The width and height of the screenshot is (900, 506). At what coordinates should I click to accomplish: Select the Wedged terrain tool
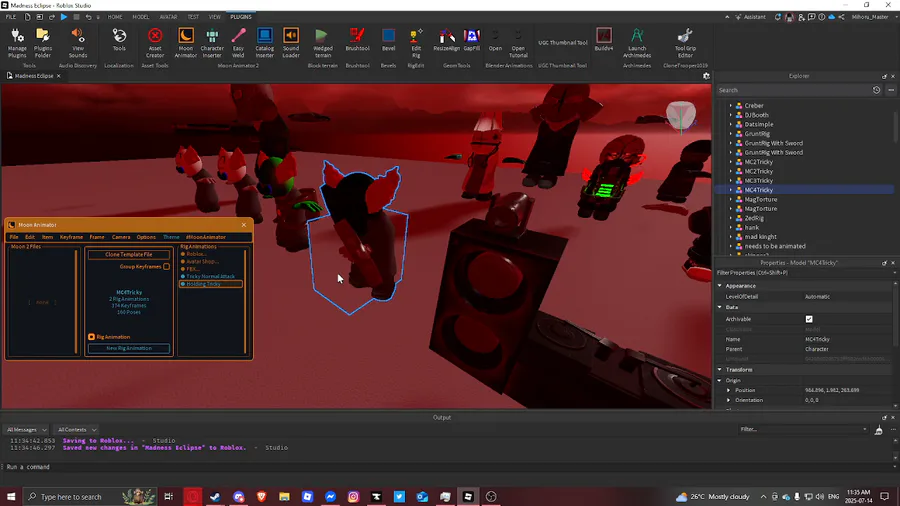click(x=323, y=43)
